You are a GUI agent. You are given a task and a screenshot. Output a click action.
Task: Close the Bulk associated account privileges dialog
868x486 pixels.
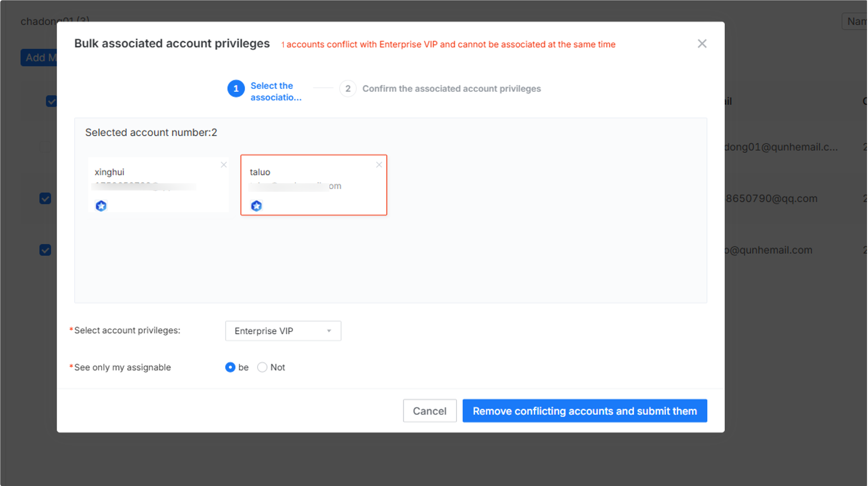[x=702, y=44]
